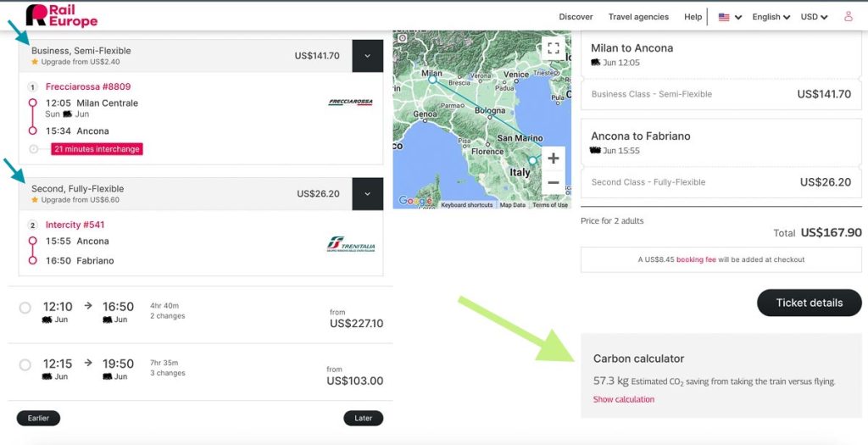Click Keyboard shortcuts on the map
This screenshot has height=445, width=868.
pyautogui.click(x=467, y=205)
